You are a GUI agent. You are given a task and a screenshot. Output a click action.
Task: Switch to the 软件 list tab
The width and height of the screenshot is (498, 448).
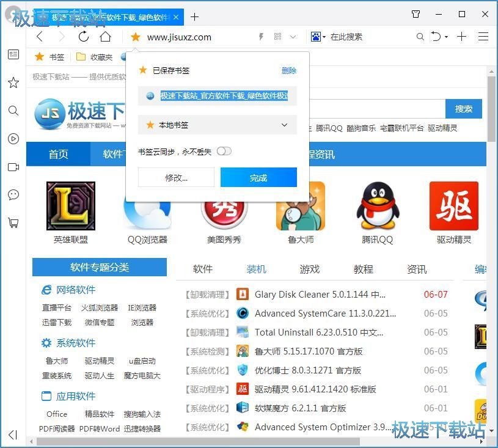point(203,269)
